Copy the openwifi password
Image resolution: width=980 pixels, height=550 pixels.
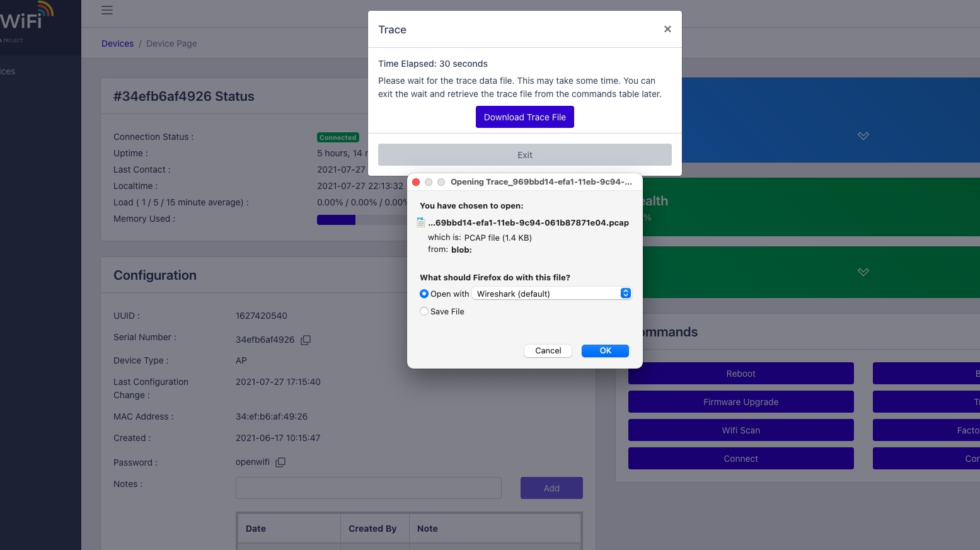[280, 462]
